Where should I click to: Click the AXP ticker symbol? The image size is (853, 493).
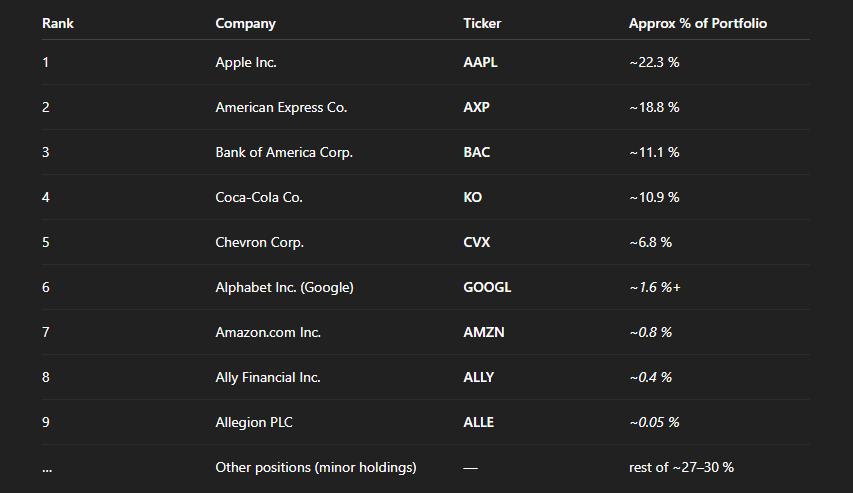pos(476,107)
